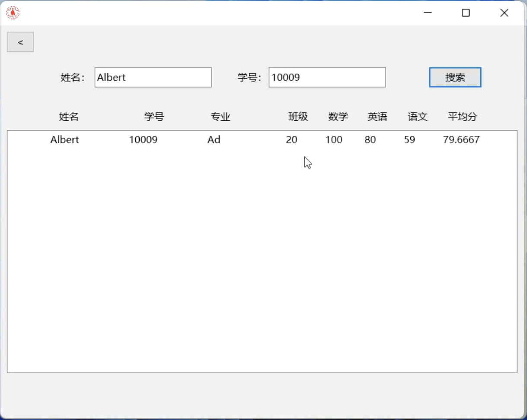The width and height of the screenshot is (527, 420).
Task: Go back using the < button
Action: pos(20,42)
